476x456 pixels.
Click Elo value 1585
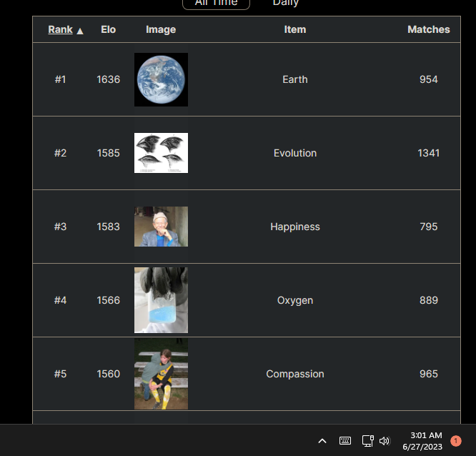[109, 153]
